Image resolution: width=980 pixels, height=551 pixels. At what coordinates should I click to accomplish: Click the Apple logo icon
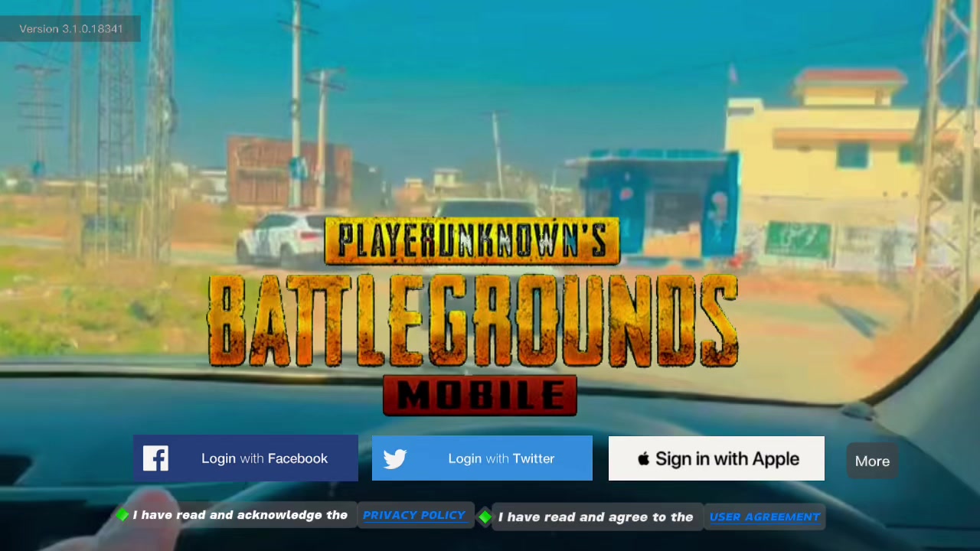[x=644, y=458]
